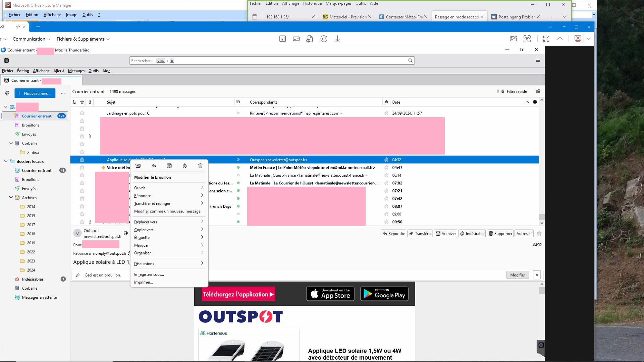Click the Transférer button in message header
Image resolution: width=644 pixels, height=362 pixels.
pyautogui.click(x=420, y=234)
